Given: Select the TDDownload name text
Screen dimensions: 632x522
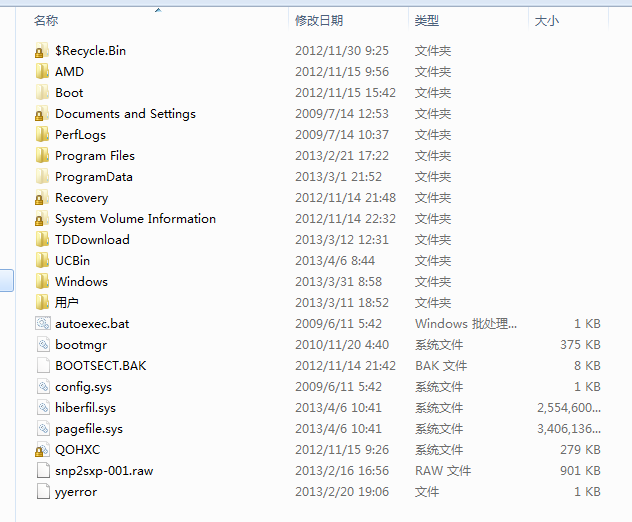Looking at the screenshot, I should [x=92, y=239].
